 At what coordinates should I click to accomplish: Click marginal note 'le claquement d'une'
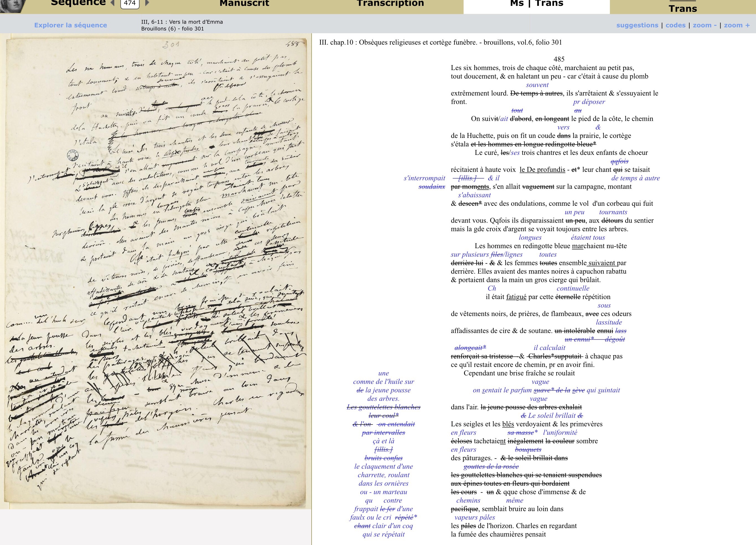(383, 466)
